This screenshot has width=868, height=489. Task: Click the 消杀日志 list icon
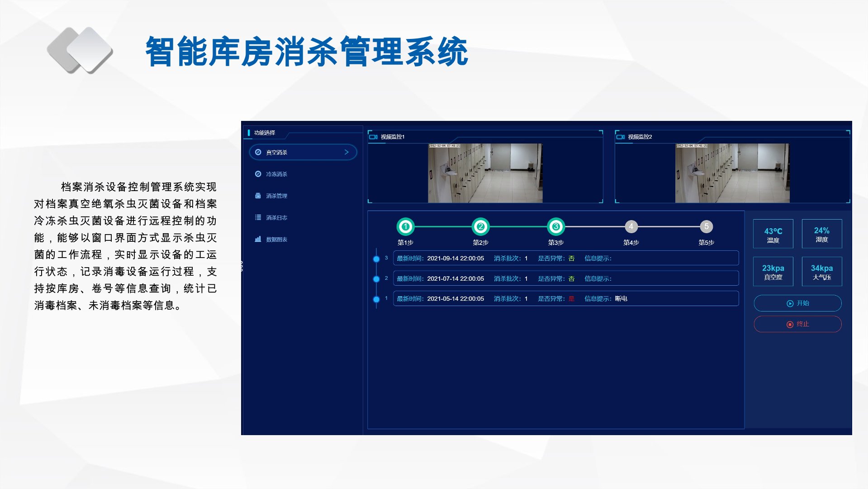point(258,217)
